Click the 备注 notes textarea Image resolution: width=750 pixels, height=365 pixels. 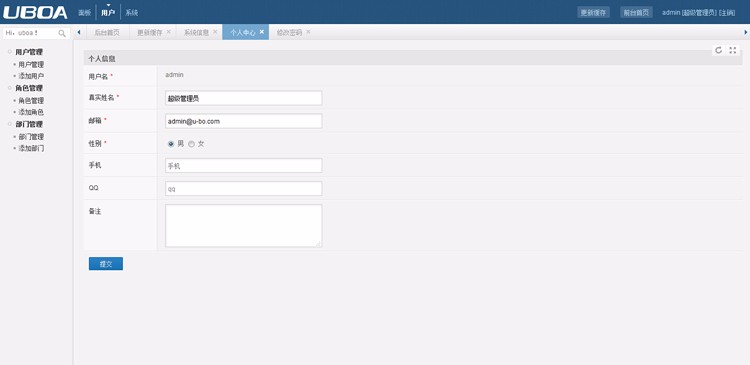(243, 226)
